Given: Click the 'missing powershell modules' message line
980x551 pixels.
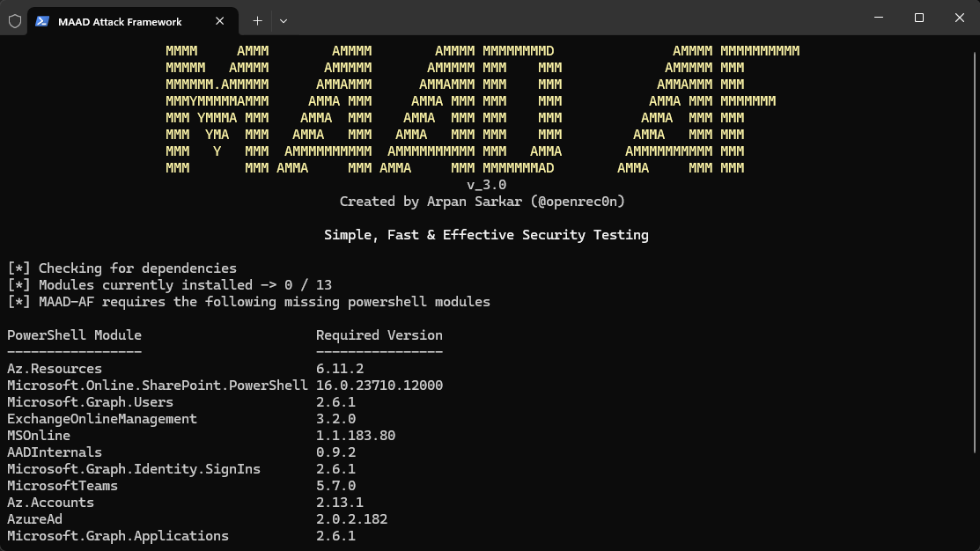Looking at the screenshot, I should click(x=249, y=303).
